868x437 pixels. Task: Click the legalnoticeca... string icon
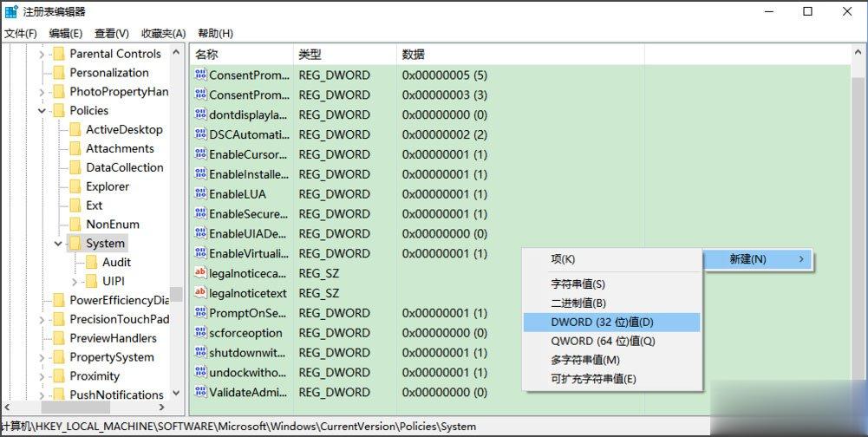[200, 273]
